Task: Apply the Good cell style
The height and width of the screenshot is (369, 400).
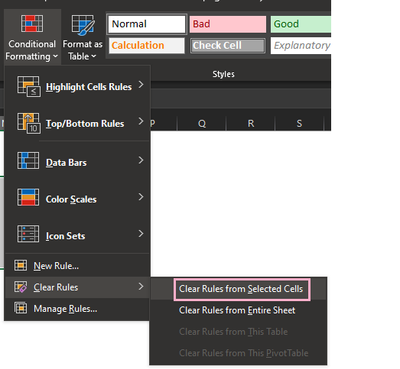Action: tap(301, 24)
